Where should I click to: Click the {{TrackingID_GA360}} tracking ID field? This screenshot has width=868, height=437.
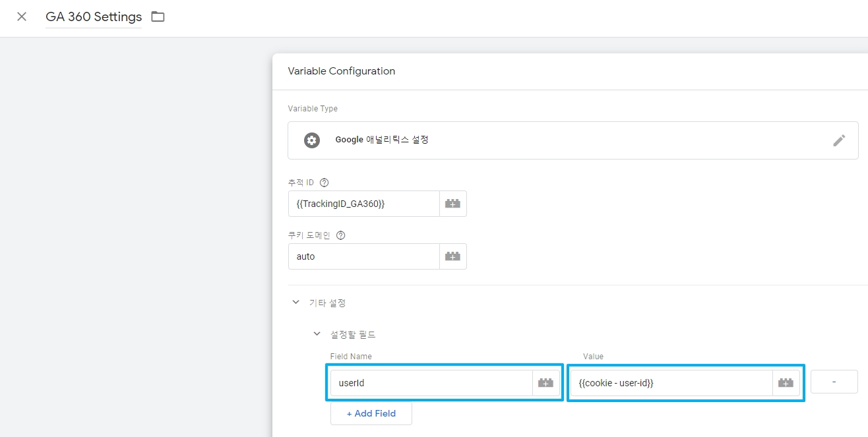coord(364,204)
